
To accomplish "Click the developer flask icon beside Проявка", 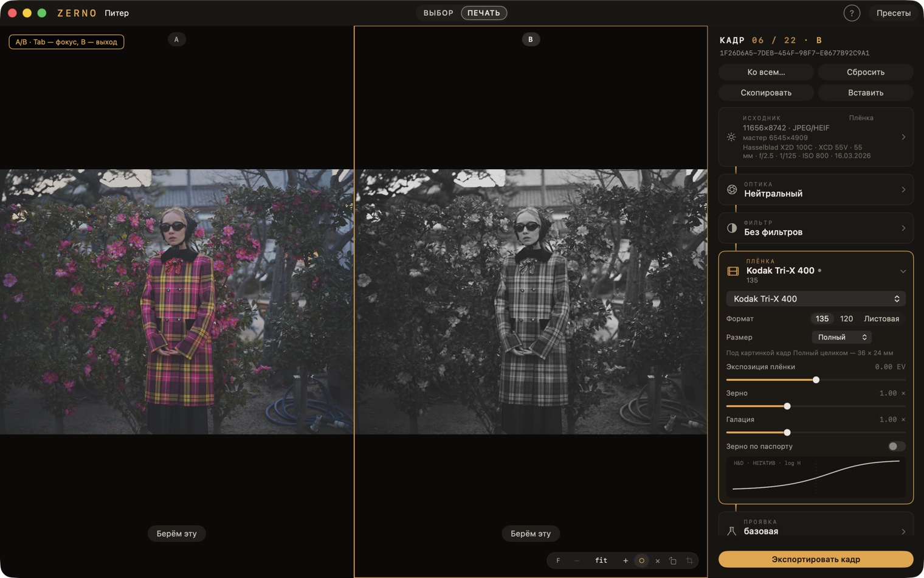I will click(x=732, y=531).
